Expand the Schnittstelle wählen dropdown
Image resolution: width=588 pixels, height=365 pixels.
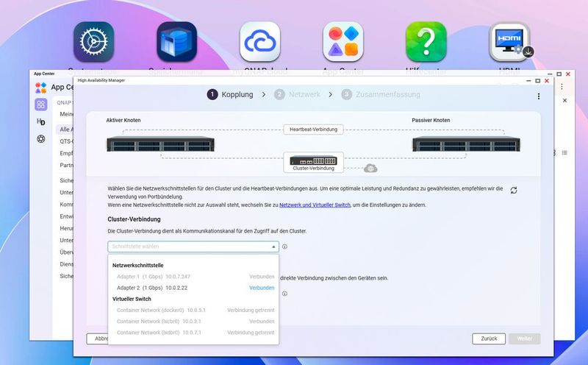click(193, 247)
